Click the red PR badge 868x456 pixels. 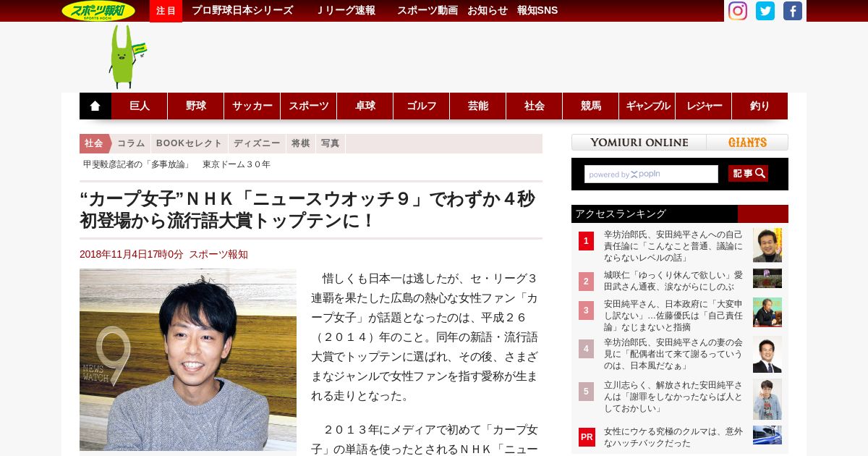tap(587, 437)
